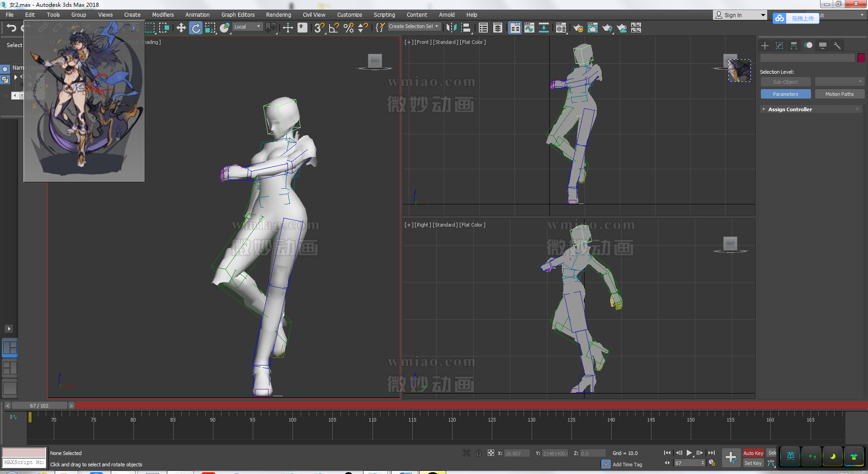
Task: Activate the Select and Rotate tool
Action: 196,28
